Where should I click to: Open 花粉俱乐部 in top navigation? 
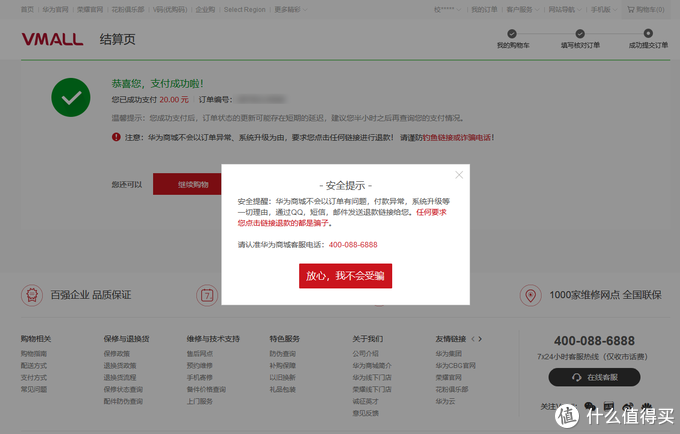[128, 10]
